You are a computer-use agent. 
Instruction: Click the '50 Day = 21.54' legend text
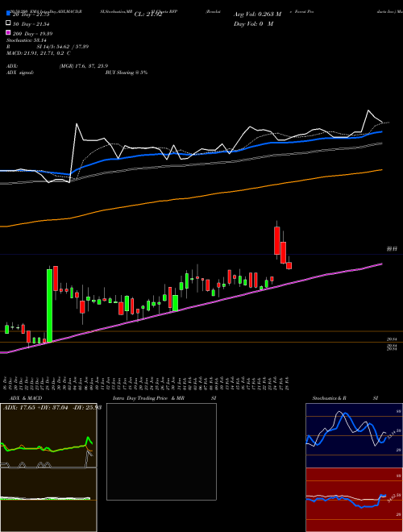[x=31, y=23]
